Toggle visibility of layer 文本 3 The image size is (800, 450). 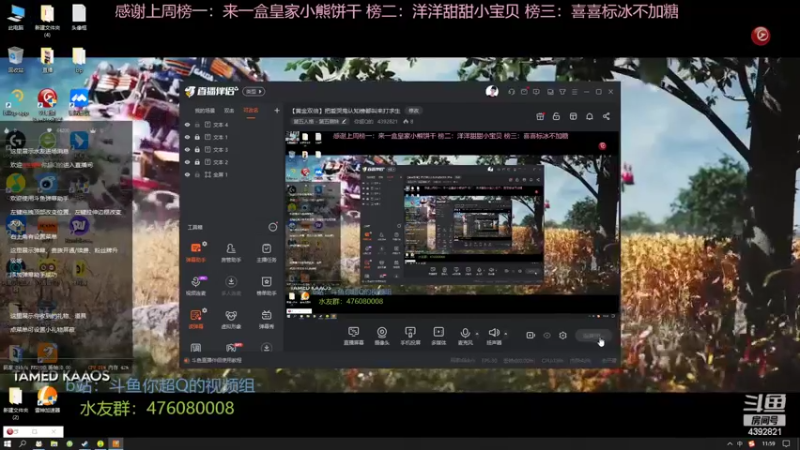pos(187,149)
